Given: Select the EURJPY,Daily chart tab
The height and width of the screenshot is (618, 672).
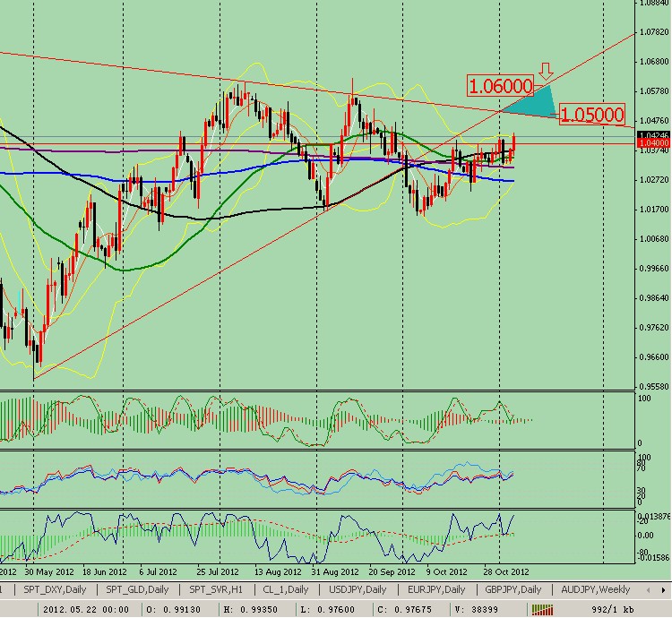Looking at the screenshot, I should 436,589.
